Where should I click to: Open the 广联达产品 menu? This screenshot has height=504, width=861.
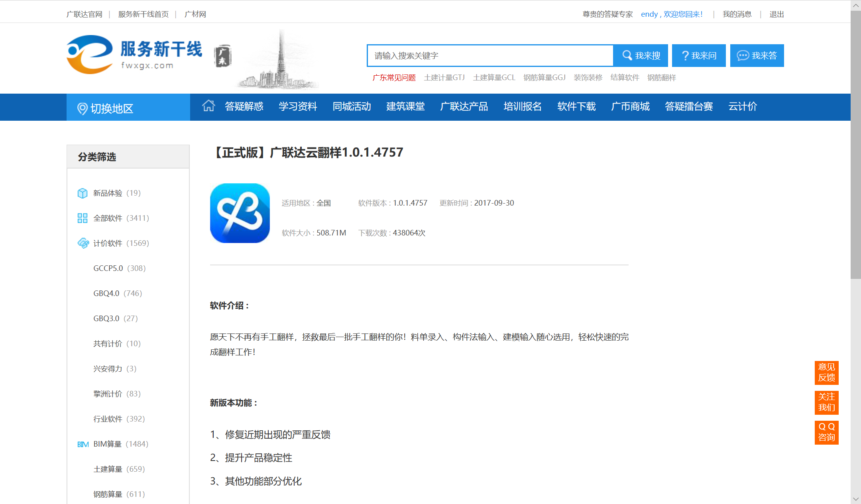pyautogui.click(x=464, y=106)
